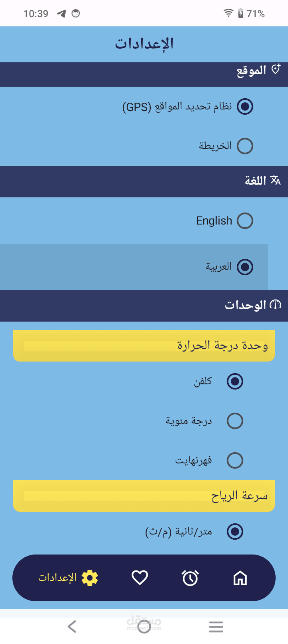The width and height of the screenshot is (288, 644).
Task: Select the الخريطة map radio option
Action: click(x=245, y=146)
